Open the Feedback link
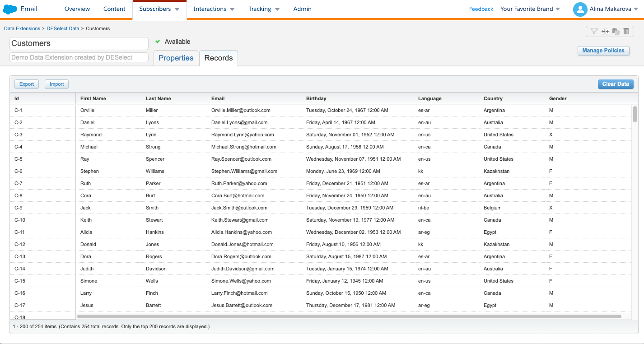644x344 pixels. tap(481, 9)
